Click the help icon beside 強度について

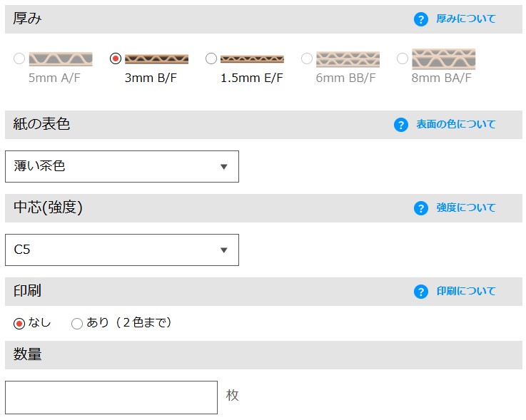(421, 208)
